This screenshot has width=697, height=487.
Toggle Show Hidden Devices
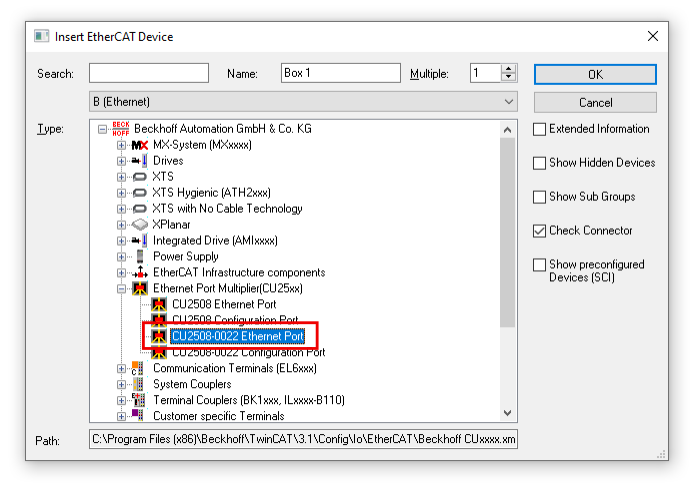tap(539, 163)
